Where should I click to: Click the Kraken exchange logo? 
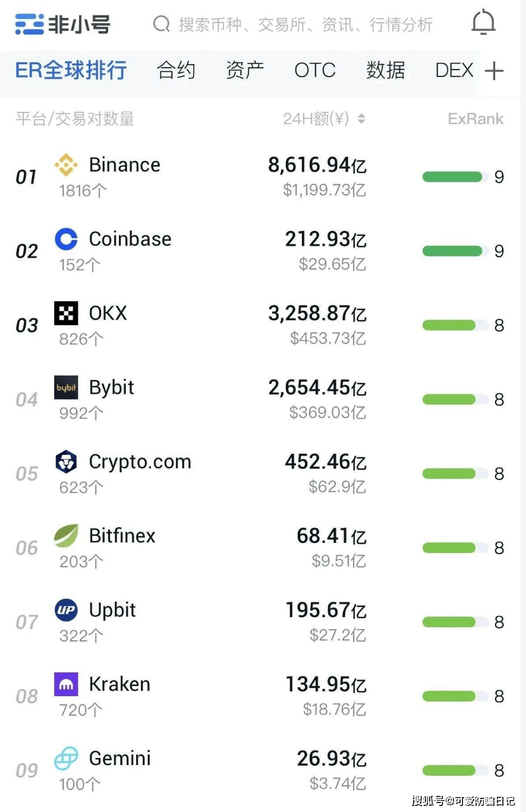pos(66,684)
